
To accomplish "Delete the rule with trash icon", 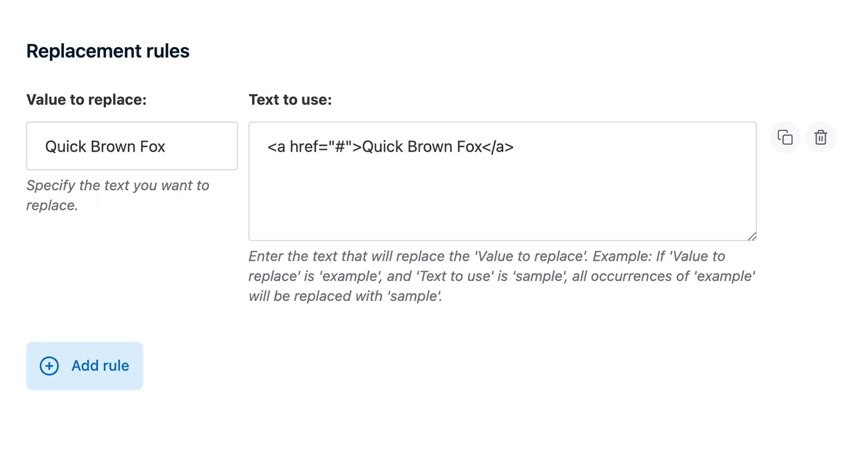I will click(x=821, y=137).
